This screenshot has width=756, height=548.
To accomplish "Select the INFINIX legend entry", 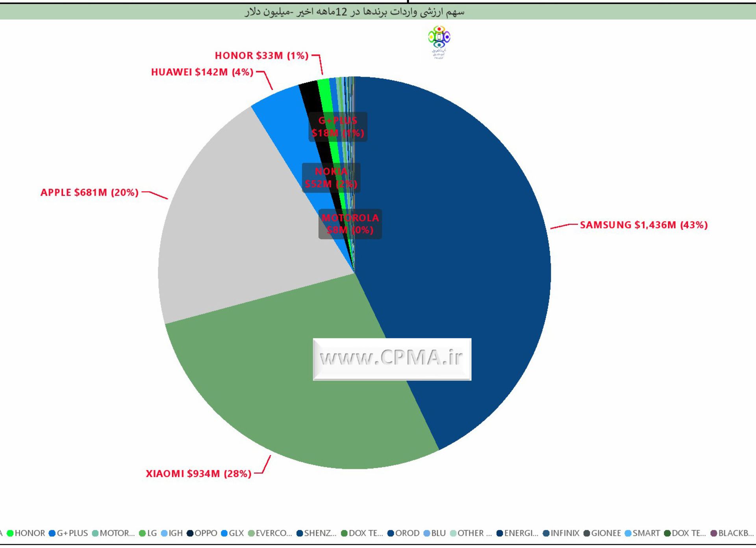I will coord(564,533).
